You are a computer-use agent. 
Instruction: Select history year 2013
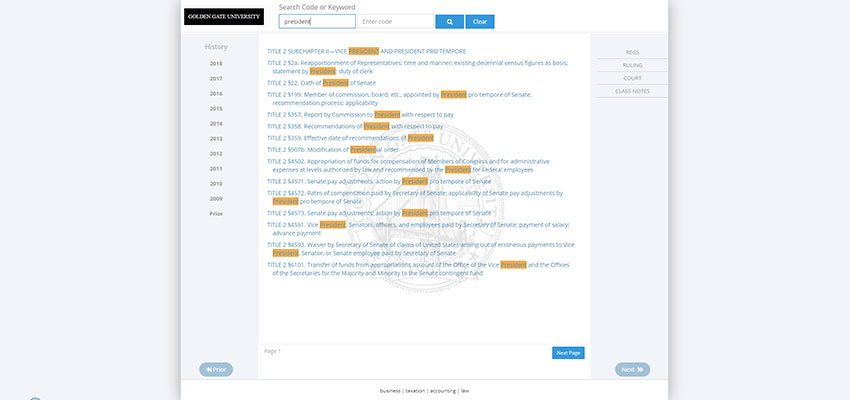point(216,139)
